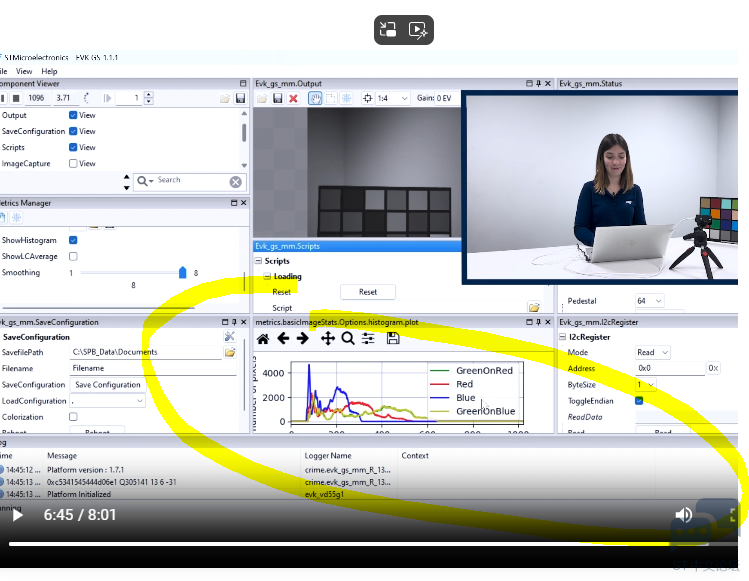The image size is (749, 581).
Task: Toggle the ToggleEndian checkbox
Action: click(x=639, y=401)
